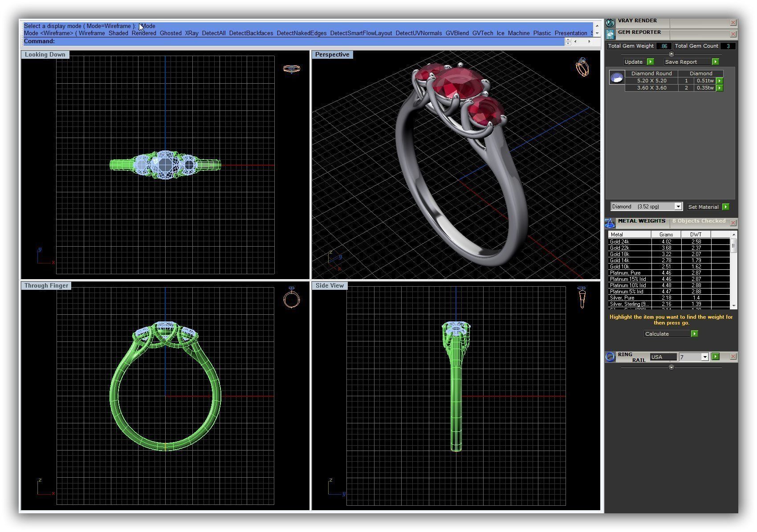
Task: Select the round diamond gem thumbnail
Action: (x=617, y=78)
